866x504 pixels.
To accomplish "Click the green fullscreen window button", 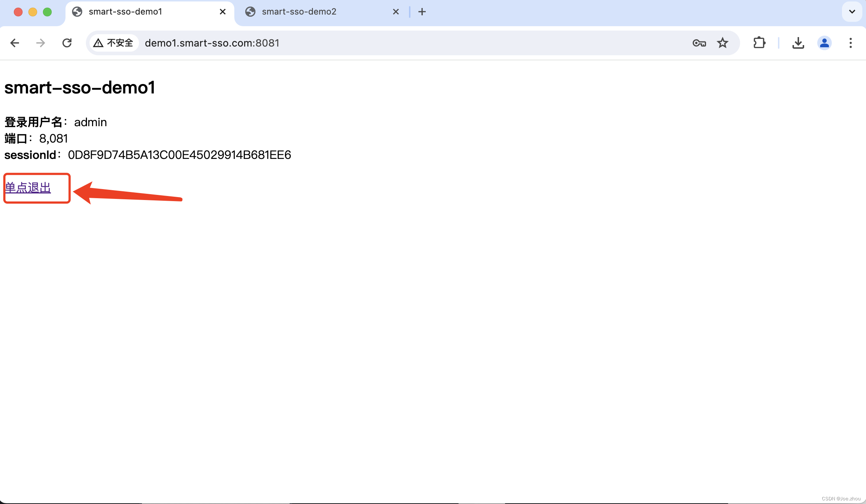I will point(47,12).
